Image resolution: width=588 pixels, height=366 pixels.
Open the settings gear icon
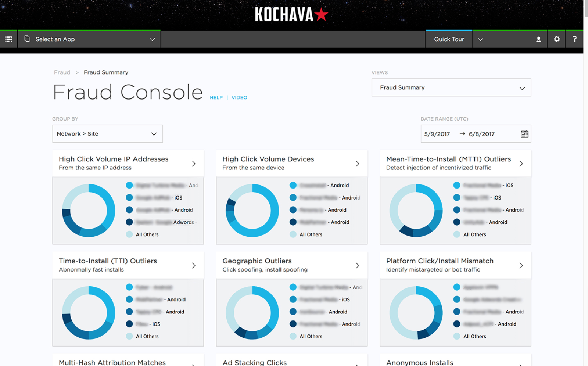(x=557, y=39)
